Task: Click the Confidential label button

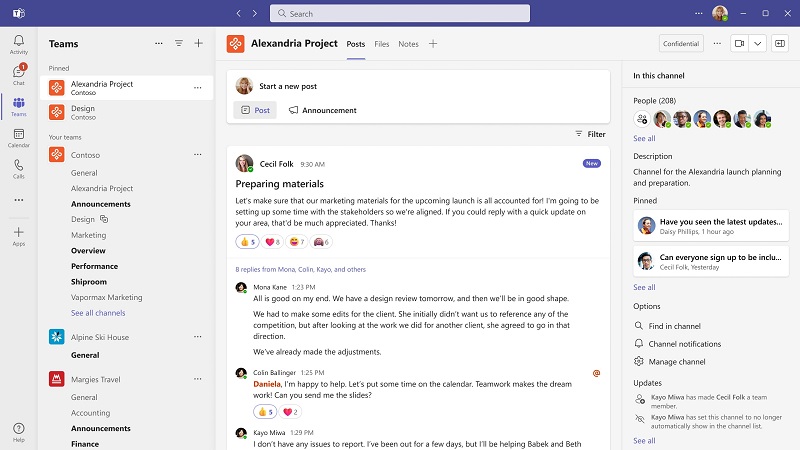Action: [x=681, y=43]
